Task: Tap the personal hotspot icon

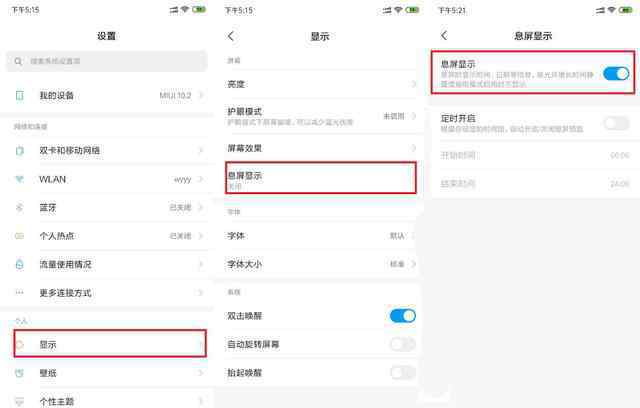Action: (x=19, y=236)
